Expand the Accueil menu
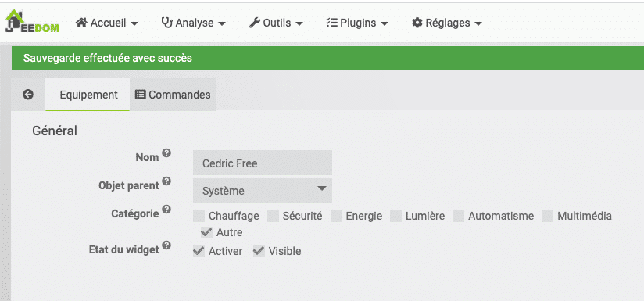Screen dimensions: 644x301 (x=107, y=23)
